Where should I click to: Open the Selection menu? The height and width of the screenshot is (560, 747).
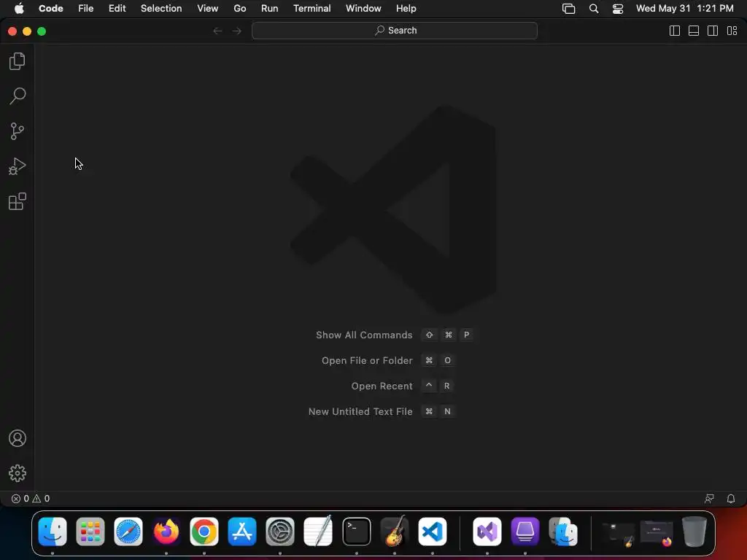[x=161, y=9]
